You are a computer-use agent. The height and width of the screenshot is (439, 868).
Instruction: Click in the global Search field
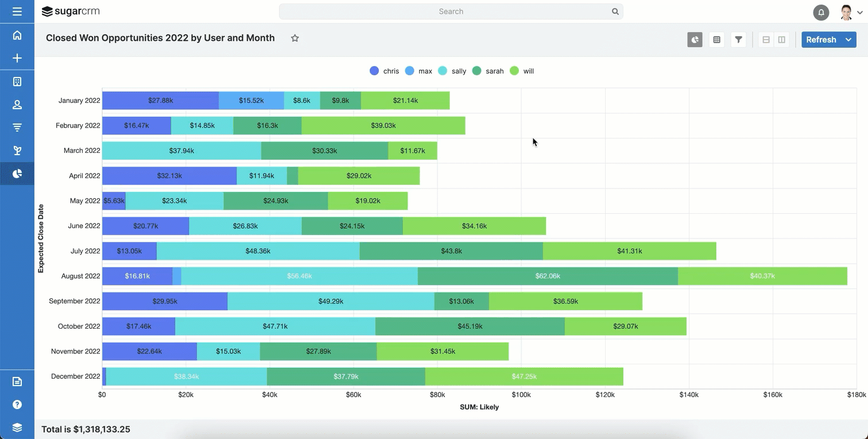coord(451,11)
